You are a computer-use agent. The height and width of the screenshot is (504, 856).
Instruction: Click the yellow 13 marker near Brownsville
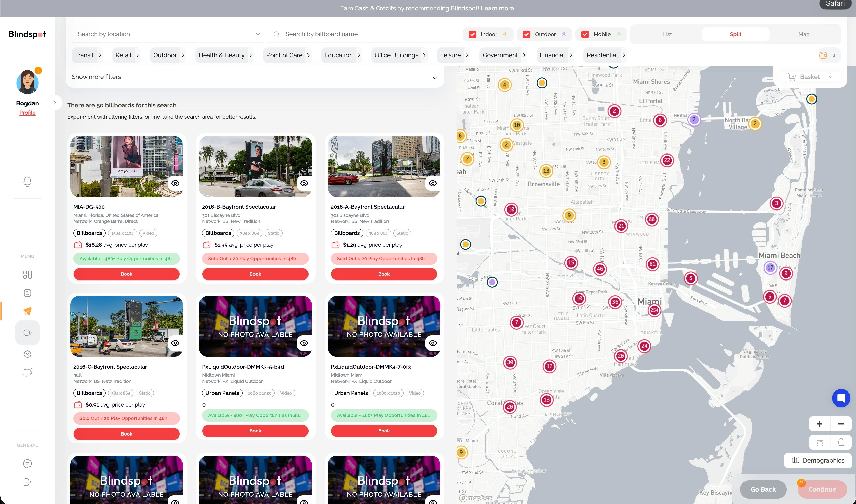pyautogui.click(x=546, y=171)
